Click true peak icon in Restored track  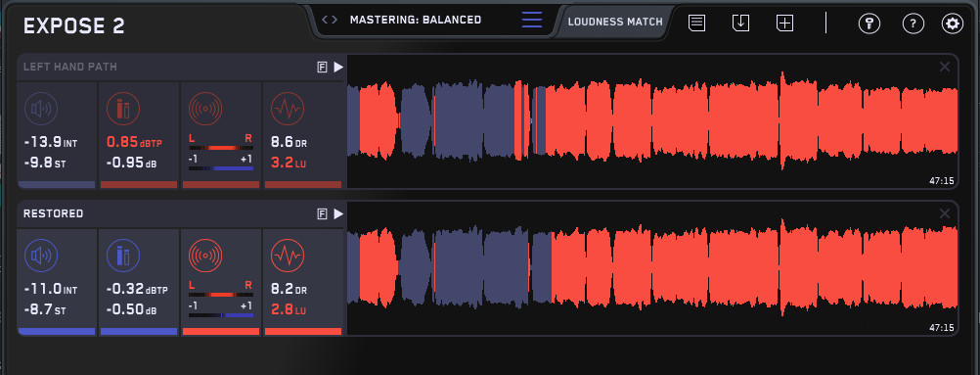point(122,257)
